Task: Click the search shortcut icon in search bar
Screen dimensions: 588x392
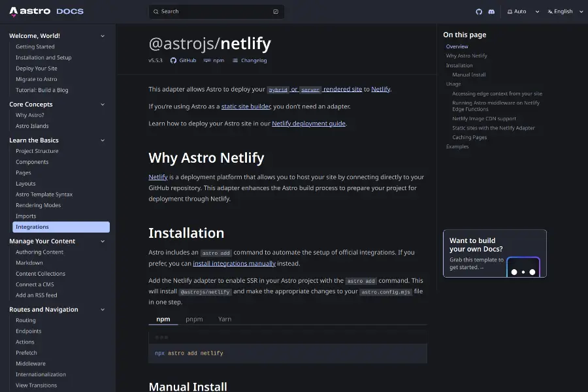Action: [276, 12]
